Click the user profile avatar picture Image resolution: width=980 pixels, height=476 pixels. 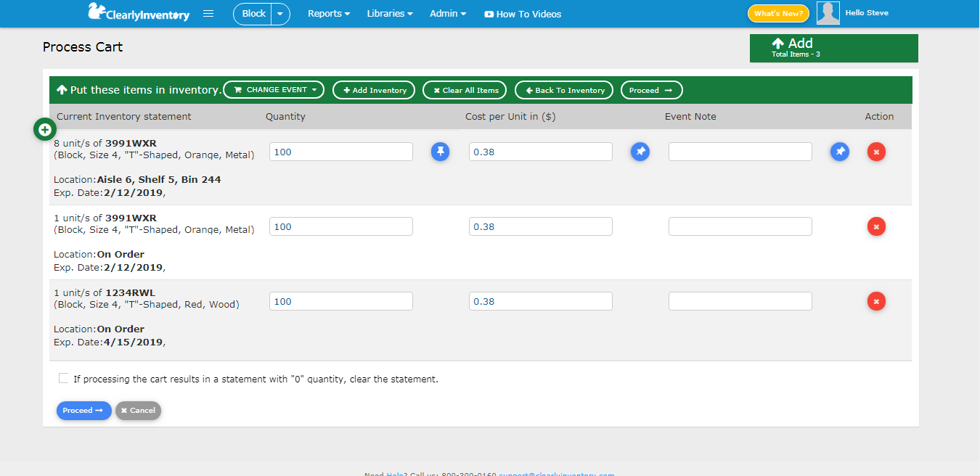click(828, 12)
